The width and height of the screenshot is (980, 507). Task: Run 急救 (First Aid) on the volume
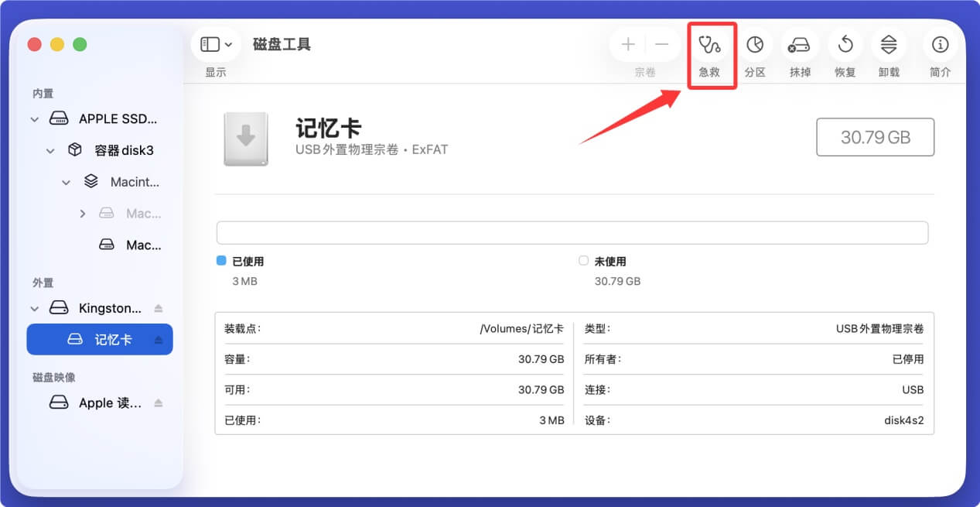tap(711, 44)
